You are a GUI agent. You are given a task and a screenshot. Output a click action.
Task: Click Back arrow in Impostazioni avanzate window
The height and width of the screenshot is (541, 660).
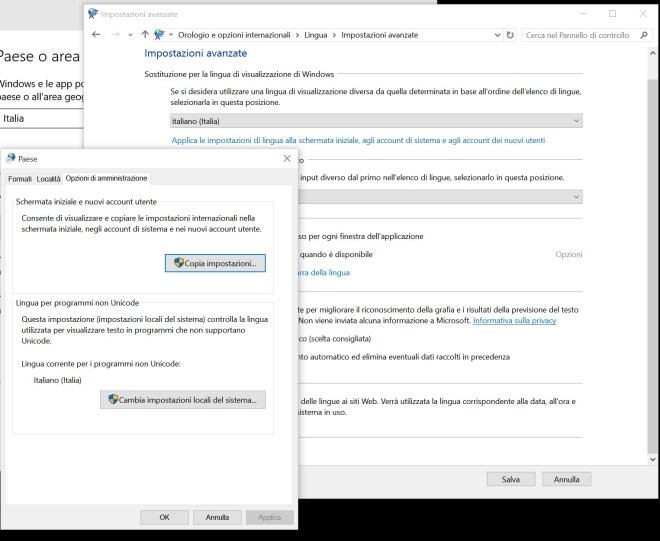pyautogui.click(x=96, y=35)
